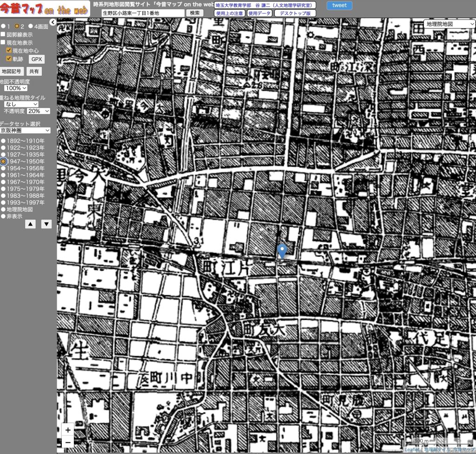Viewport: 476px width, 454px height.
Task: Zoom in with the plus button
Action: [x=68, y=430]
